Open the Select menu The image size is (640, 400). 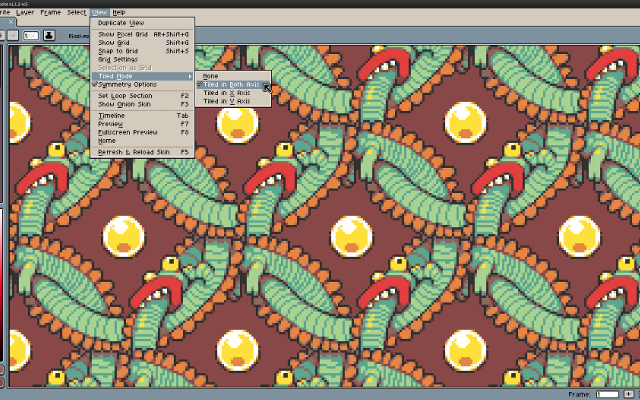77,13
